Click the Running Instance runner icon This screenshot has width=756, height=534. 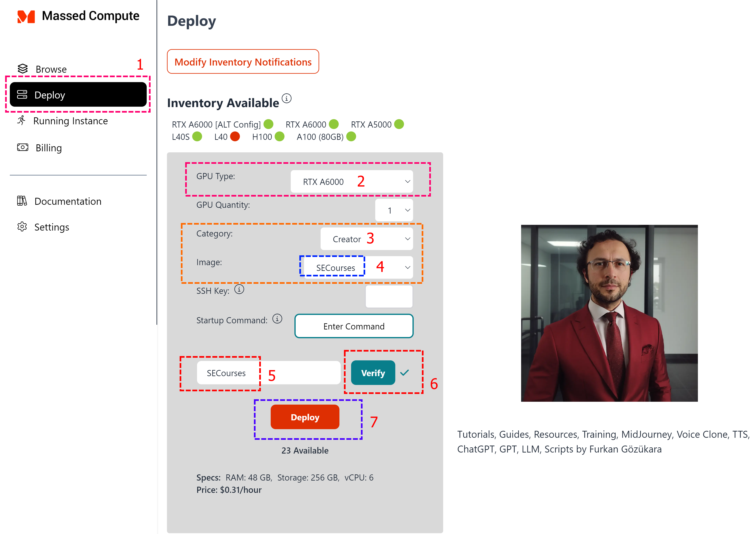tap(22, 121)
